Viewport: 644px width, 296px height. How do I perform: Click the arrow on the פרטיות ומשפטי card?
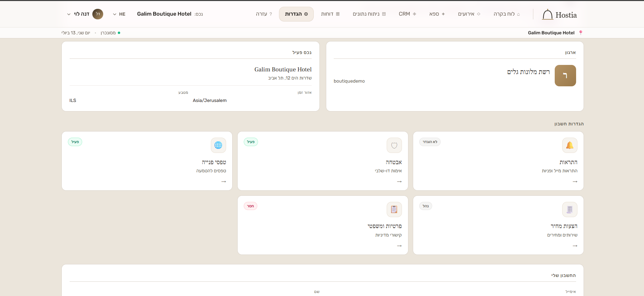(399, 246)
